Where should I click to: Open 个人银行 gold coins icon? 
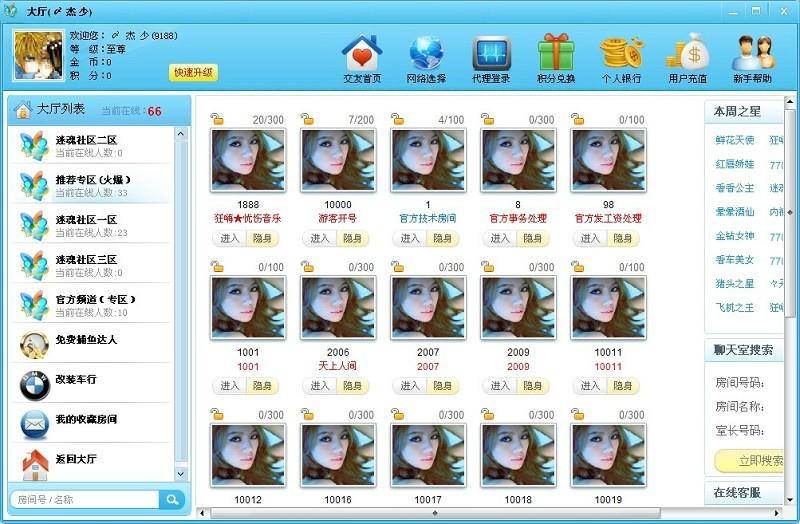tap(621, 54)
